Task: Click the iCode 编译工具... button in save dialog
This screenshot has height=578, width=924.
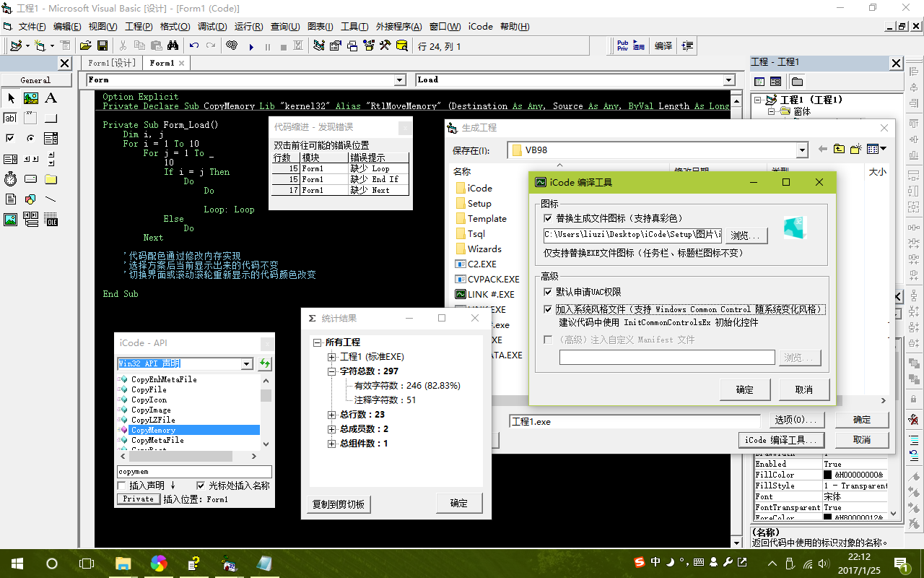Action: point(782,439)
